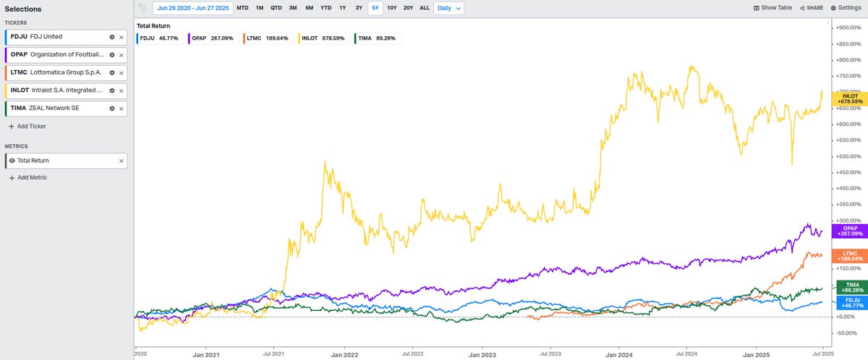The width and height of the screenshot is (868, 360).
Task: Select the MTD time range
Action: pyautogui.click(x=243, y=8)
